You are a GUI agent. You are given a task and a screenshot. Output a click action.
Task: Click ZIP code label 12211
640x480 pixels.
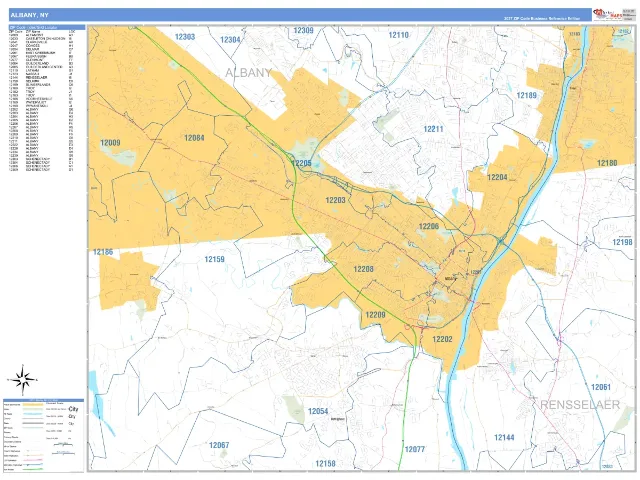433,129
